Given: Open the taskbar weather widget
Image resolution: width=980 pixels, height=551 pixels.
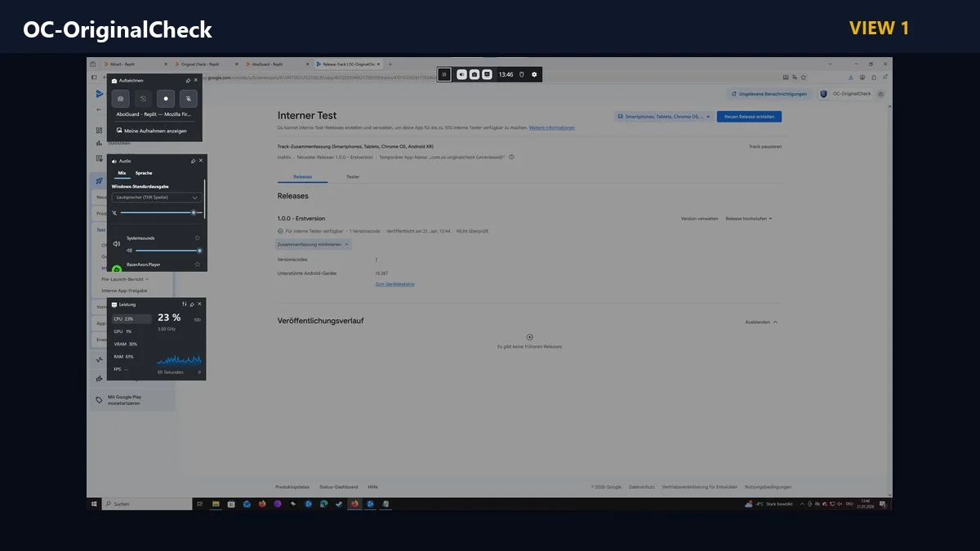Looking at the screenshot, I should pyautogui.click(x=769, y=504).
